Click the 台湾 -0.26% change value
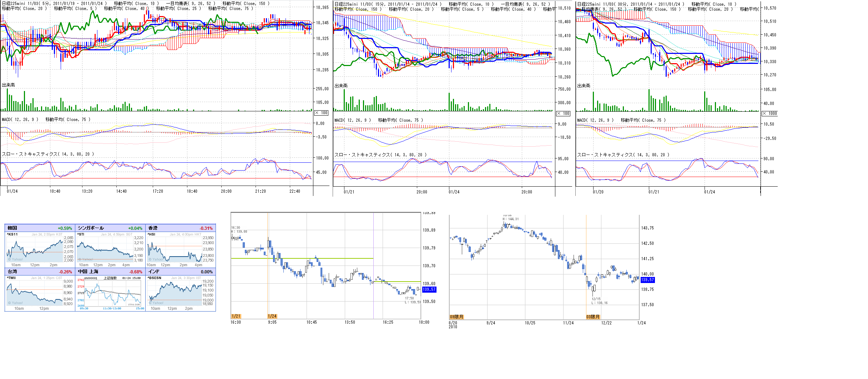 click(65, 272)
